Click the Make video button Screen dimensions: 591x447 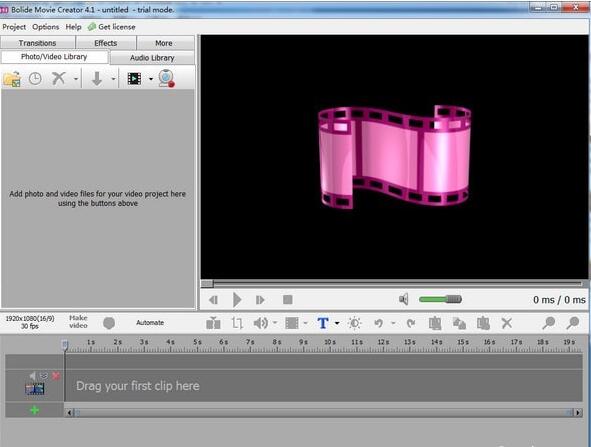pyautogui.click(x=78, y=321)
